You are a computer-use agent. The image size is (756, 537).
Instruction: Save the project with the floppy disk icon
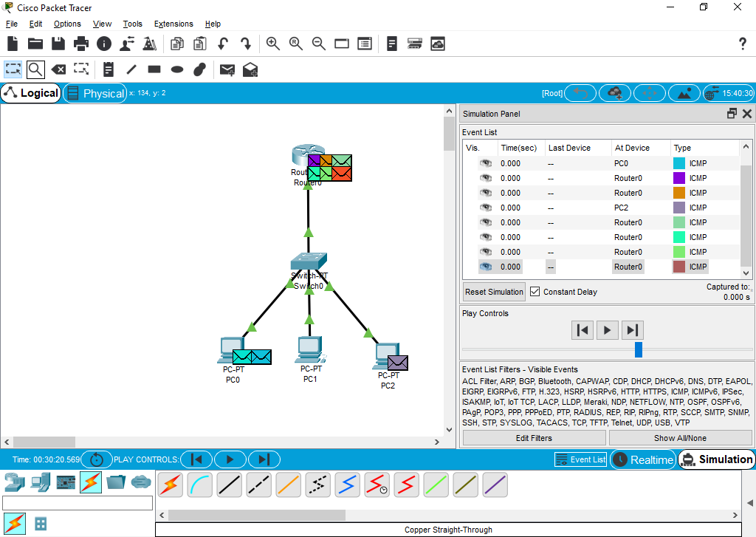[58, 44]
